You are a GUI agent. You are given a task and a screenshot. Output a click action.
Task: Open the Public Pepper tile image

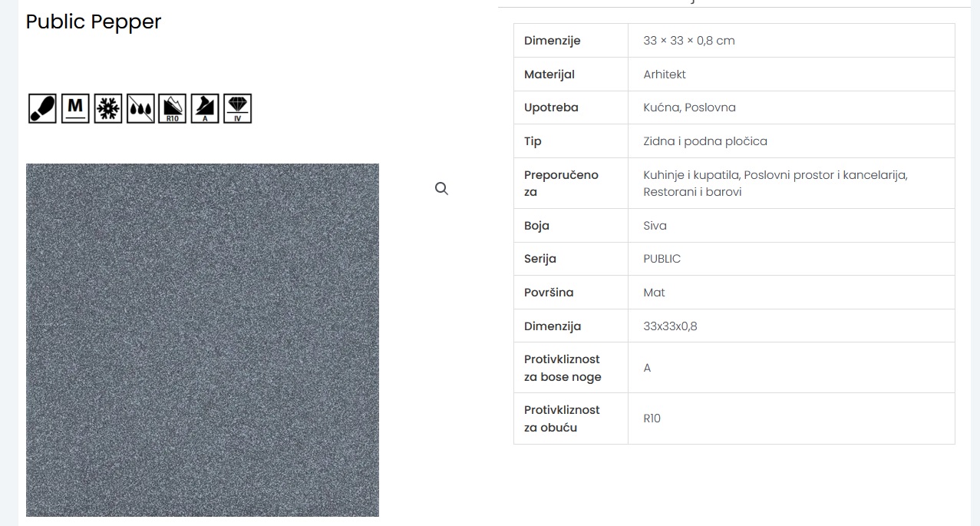point(203,339)
